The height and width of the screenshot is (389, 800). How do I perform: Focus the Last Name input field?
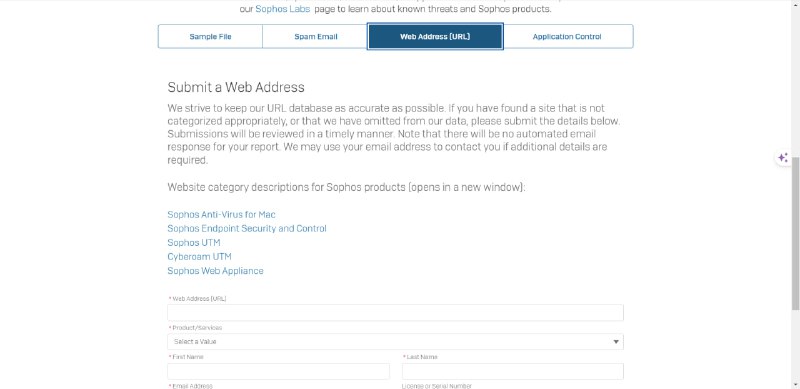click(513, 371)
